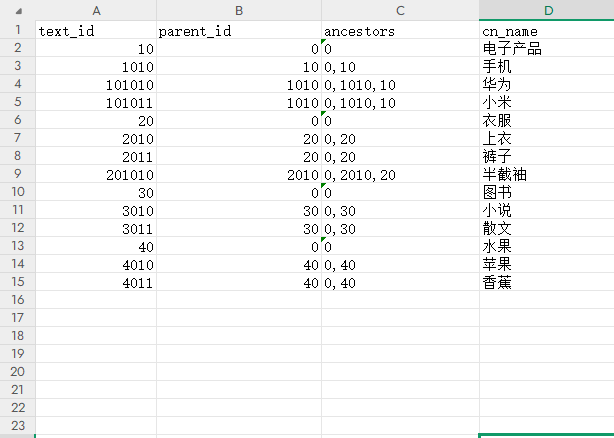The image size is (614, 438).
Task: Select column D header
Action: point(547,10)
